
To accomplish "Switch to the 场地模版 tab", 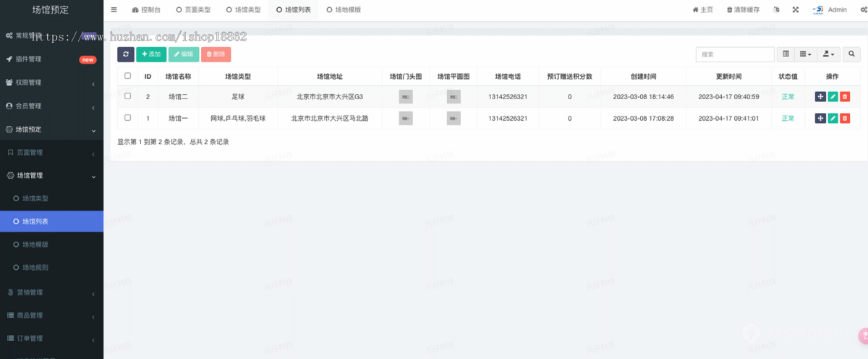I will tap(344, 10).
